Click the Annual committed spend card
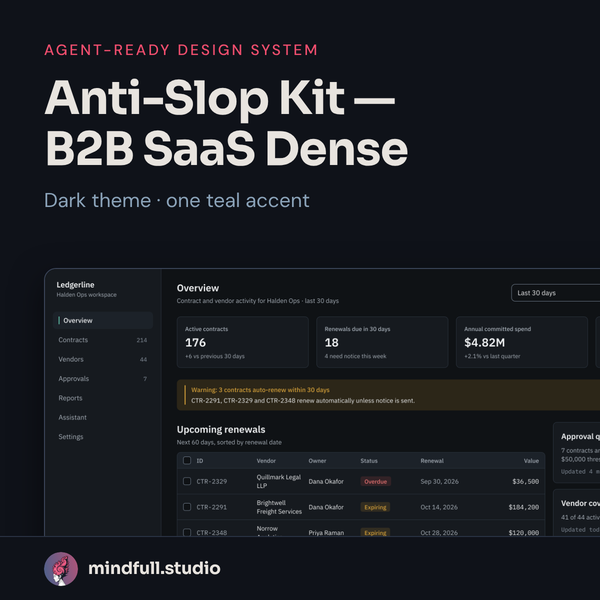Screen dimensions: 600x600 point(522,342)
